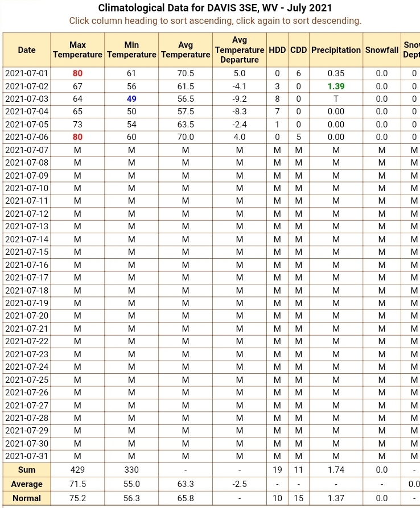The width and height of the screenshot is (420, 508).
Task: Click the blue 49 minimum temperature value
Action: pos(131,99)
